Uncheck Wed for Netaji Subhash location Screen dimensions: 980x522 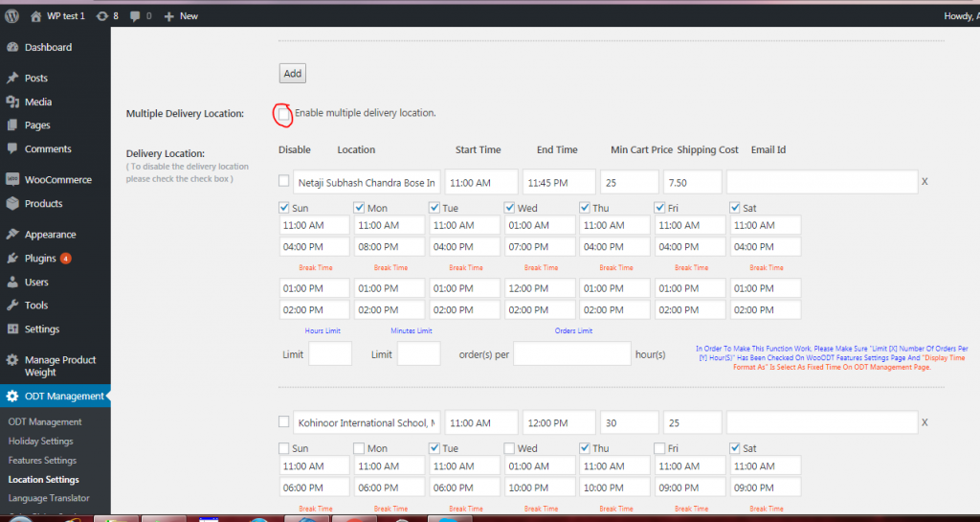pyautogui.click(x=509, y=208)
